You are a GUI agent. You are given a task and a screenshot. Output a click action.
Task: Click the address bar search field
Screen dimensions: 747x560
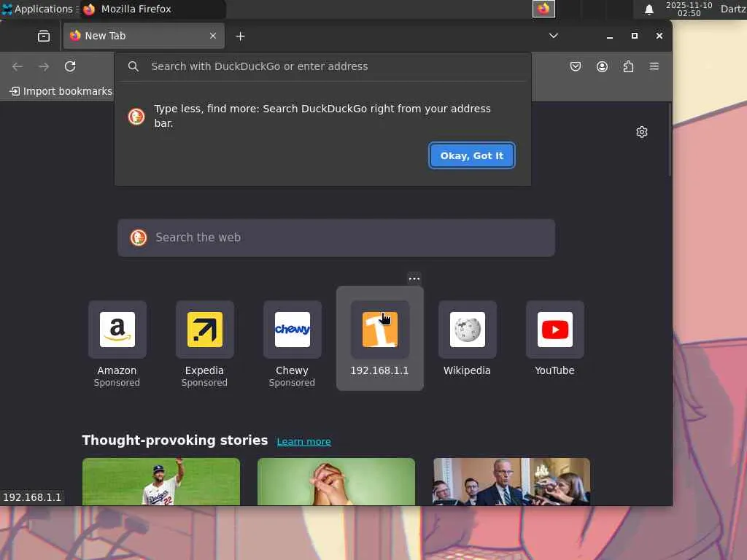click(322, 66)
